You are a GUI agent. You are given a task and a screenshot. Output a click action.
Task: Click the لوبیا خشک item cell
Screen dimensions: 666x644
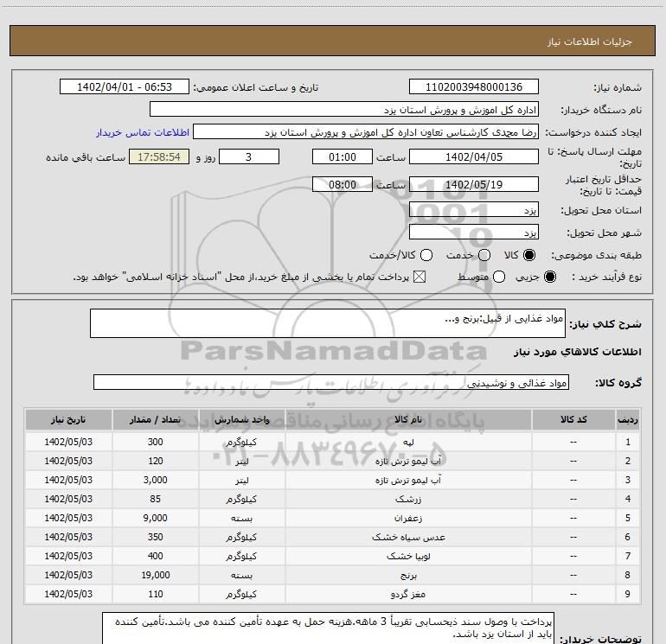coord(408,556)
